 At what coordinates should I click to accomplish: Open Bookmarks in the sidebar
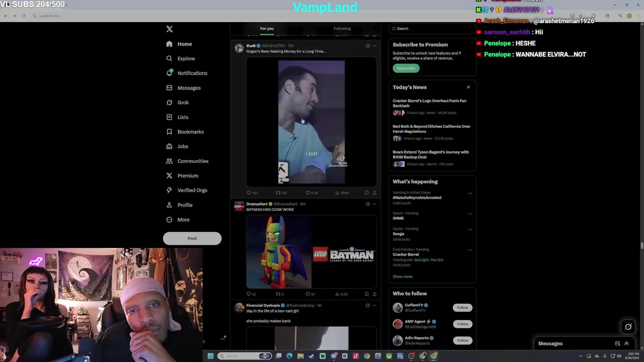coord(185,132)
